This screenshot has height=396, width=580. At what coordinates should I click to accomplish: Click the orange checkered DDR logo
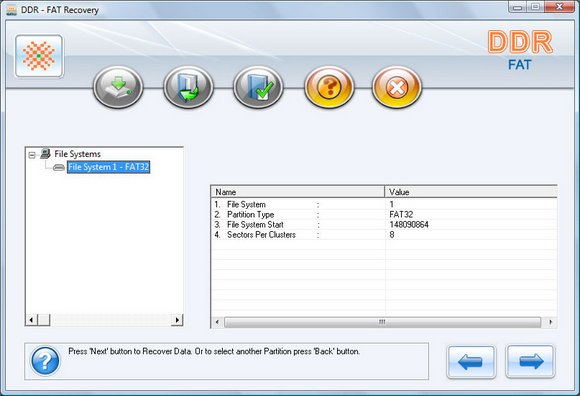(x=39, y=56)
